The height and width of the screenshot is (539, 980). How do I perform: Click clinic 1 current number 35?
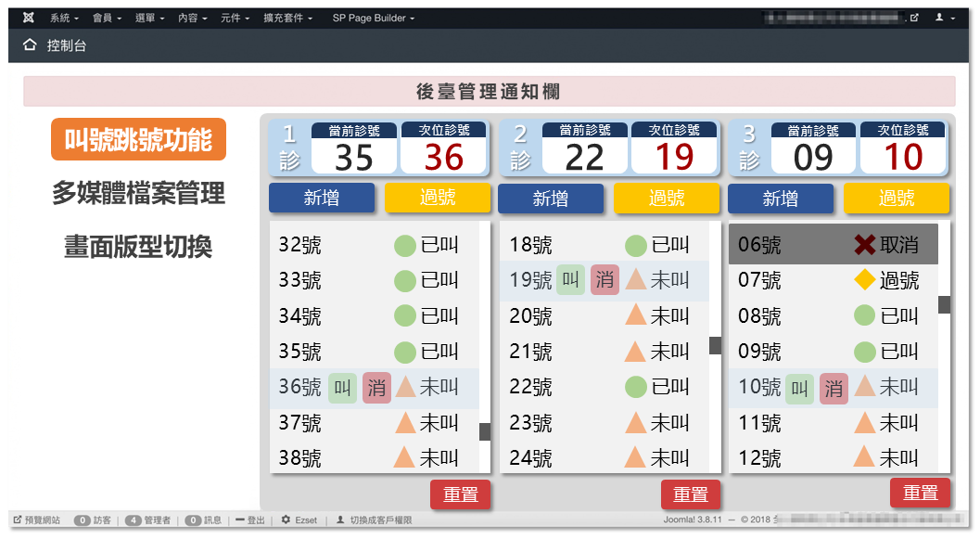(x=354, y=157)
